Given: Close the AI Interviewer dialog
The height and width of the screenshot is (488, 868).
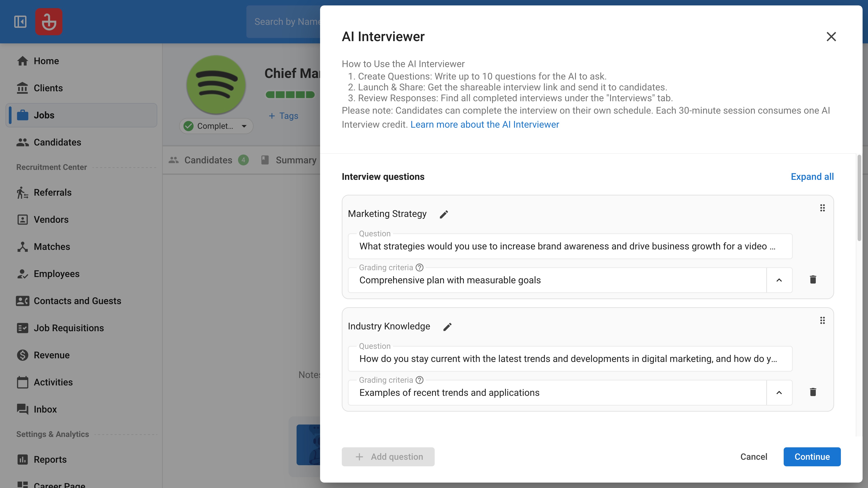Looking at the screenshot, I should pyautogui.click(x=831, y=36).
